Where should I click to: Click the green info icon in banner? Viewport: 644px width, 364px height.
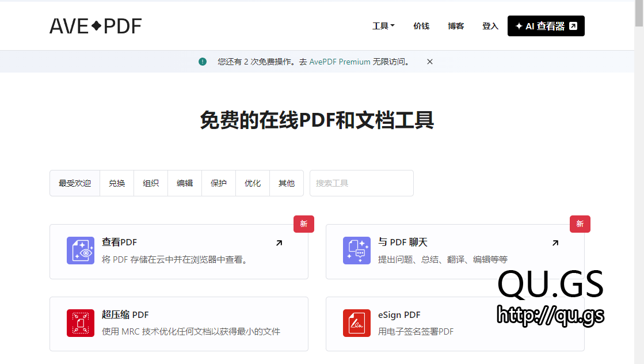point(203,62)
